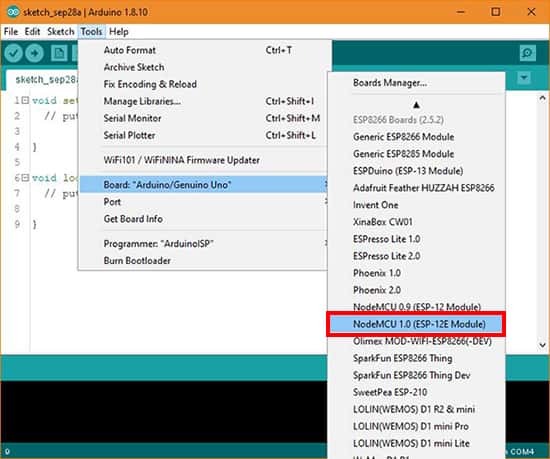Choose NodeMCU 0.9 (ESP-12 Module)
This screenshot has width=550, height=459.
coord(416,306)
